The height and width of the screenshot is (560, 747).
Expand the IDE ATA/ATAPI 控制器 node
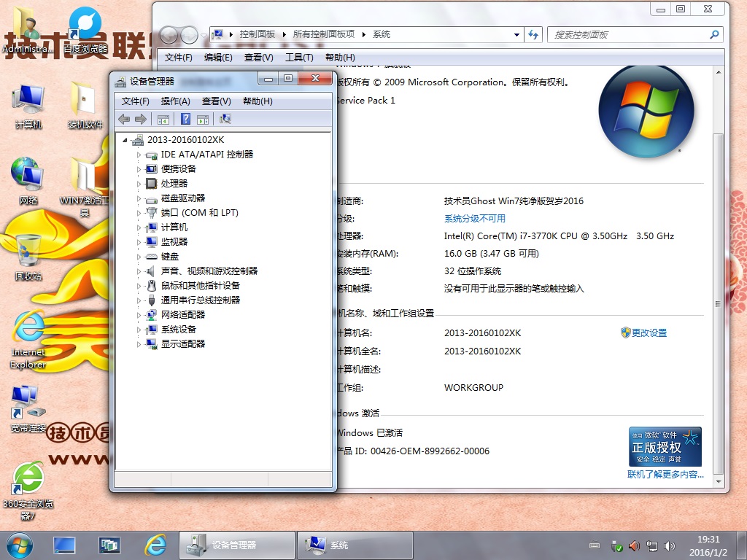pyautogui.click(x=139, y=155)
